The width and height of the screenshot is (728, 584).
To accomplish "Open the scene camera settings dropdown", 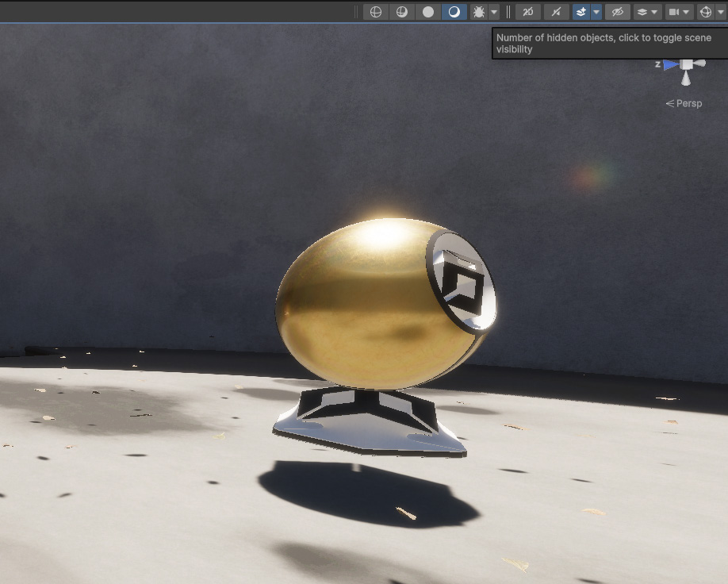I will coord(680,12).
